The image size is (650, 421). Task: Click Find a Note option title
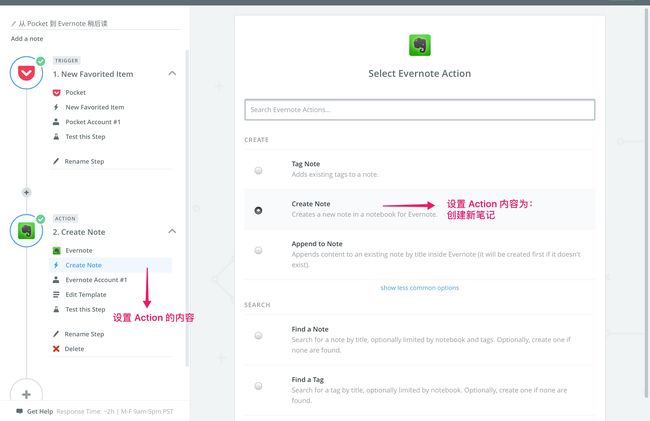click(310, 329)
